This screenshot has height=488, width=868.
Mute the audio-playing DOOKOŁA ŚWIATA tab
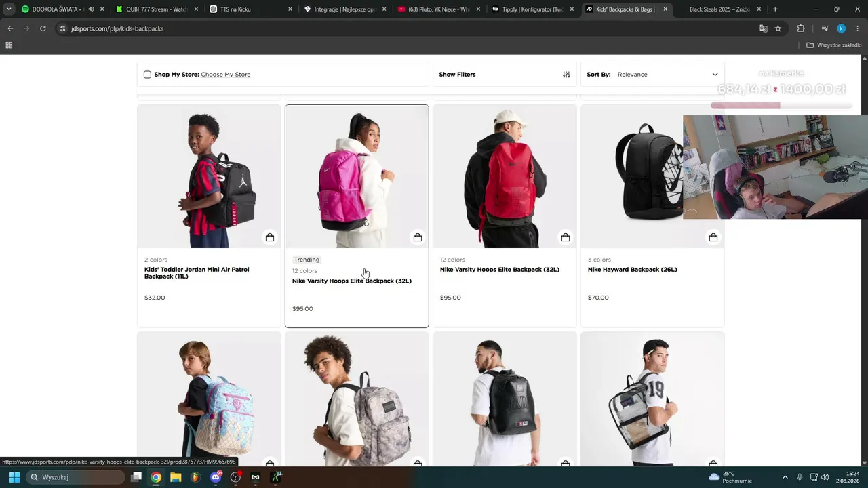coord(91,9)
